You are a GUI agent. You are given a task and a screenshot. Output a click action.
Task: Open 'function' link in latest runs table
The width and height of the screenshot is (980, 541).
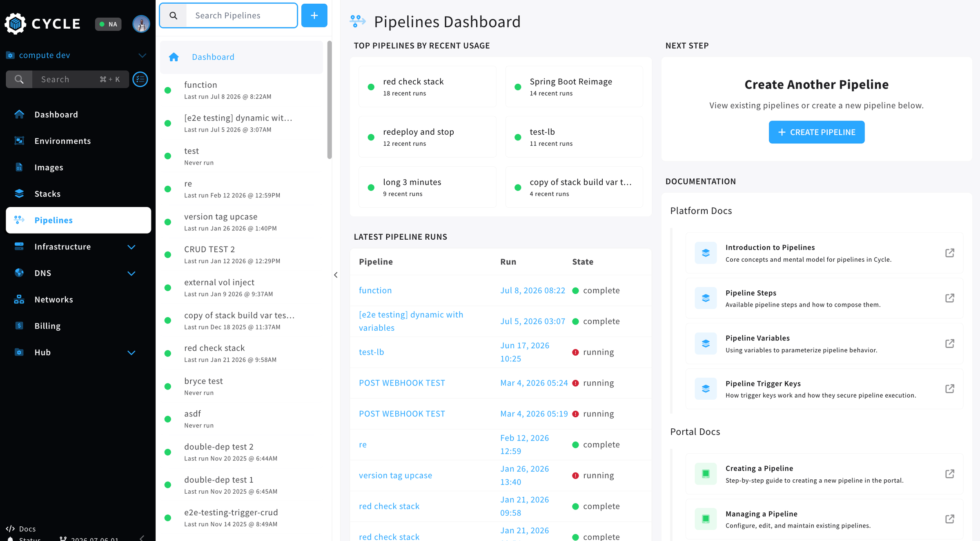click(375, 290)
